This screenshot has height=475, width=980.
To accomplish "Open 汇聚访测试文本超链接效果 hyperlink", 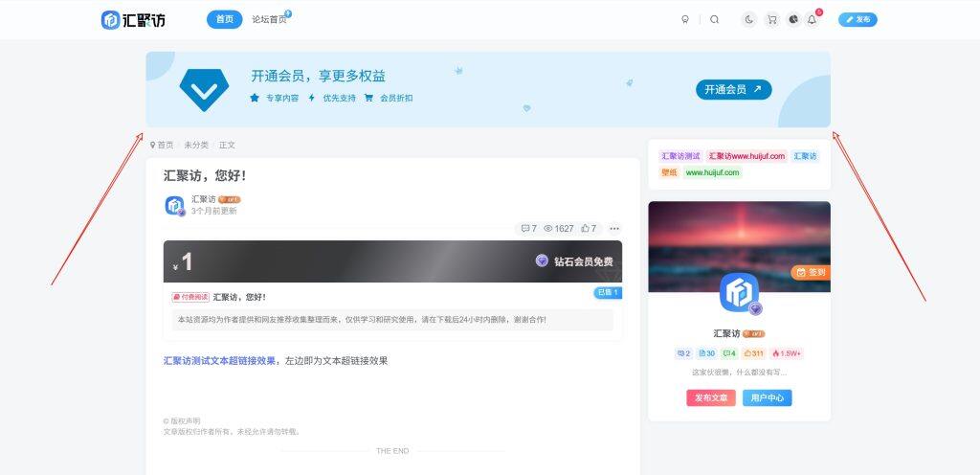I will click(219, 361).
